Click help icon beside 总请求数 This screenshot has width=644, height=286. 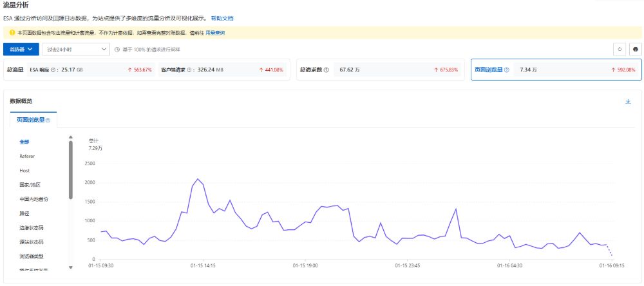[x=327, y=70]
